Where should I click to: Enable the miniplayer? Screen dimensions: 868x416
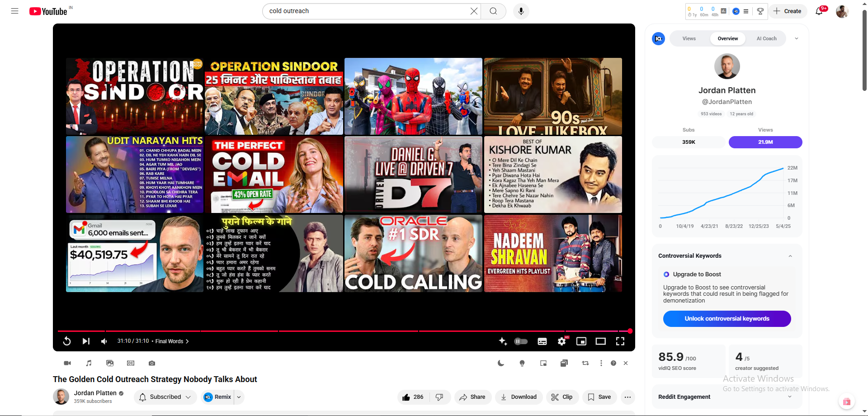coord(581,341)
